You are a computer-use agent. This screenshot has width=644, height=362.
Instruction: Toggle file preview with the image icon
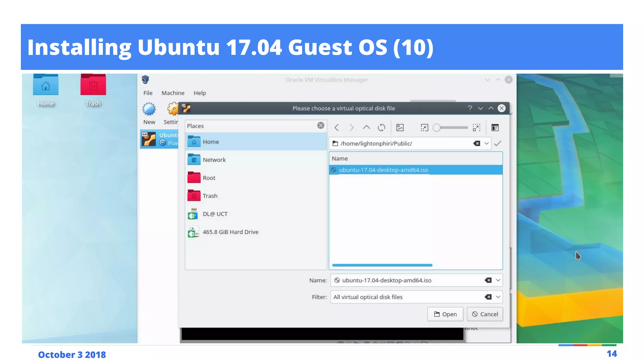click(400, 128)
